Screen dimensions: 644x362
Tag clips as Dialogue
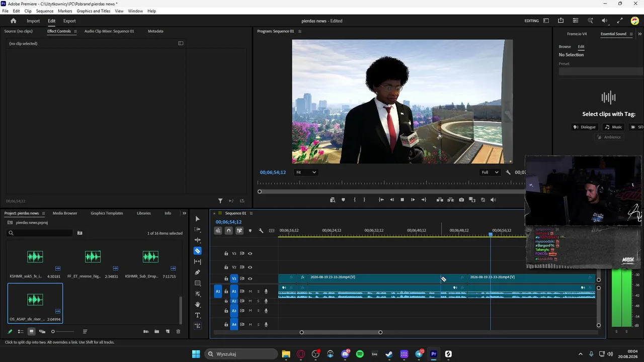tap(585, 127)
